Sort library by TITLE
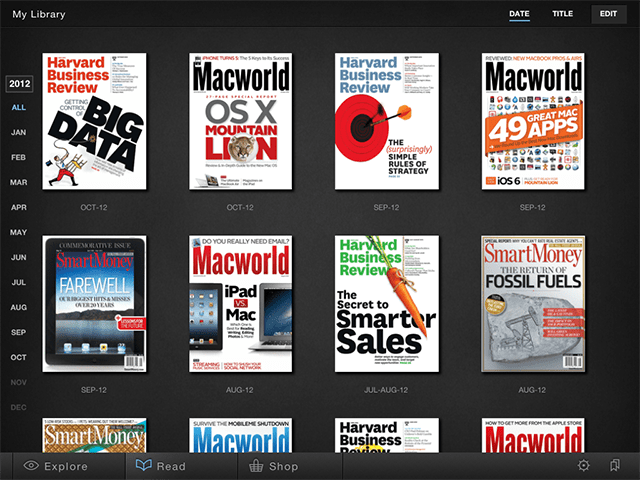Image resolution: width=640 pixels, height=480 pixels. pyautogui.click(x=562, y=14)
